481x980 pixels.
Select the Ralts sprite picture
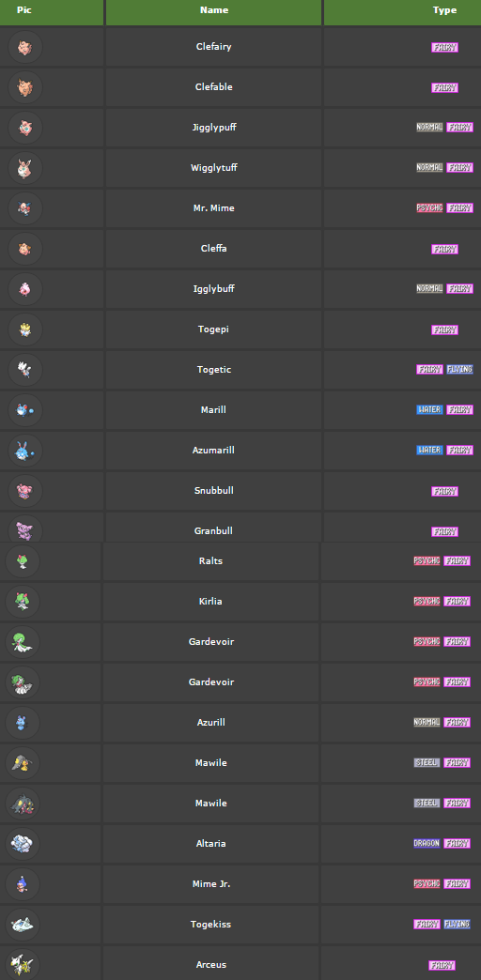pyautogui.click(x=23, y=561)
